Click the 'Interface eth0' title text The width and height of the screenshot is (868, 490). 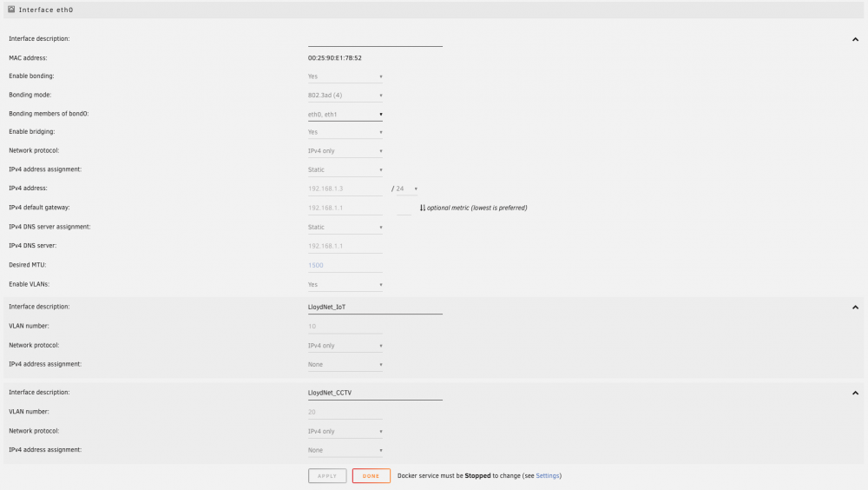[x=46, y=10]
